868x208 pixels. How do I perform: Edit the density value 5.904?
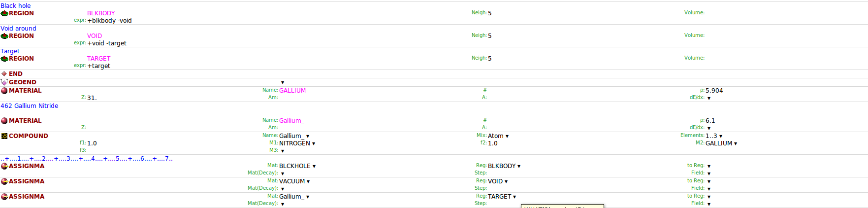(x=714, y=91)
